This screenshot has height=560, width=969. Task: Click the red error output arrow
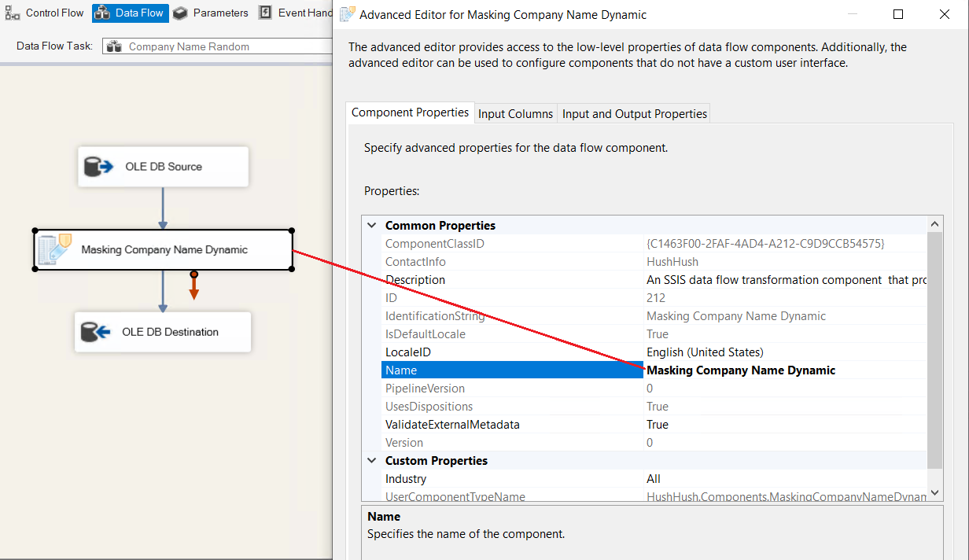tap(193, 288)
